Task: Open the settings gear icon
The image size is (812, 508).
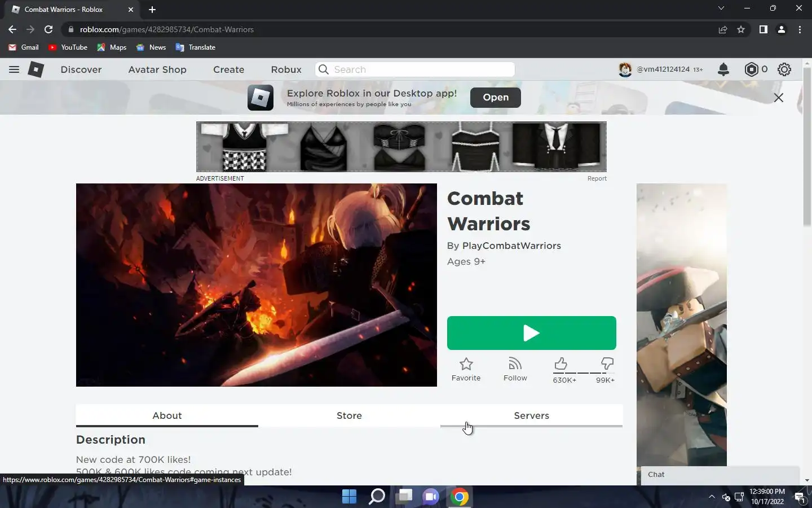Action: tap(784, 69)
